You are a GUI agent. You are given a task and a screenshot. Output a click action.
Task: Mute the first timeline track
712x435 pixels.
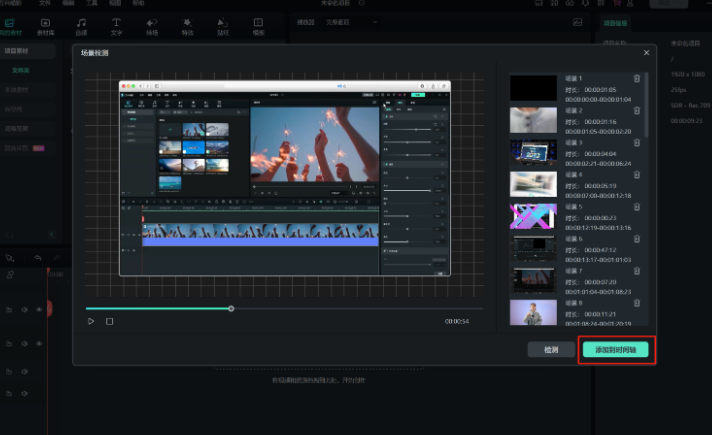pyautogui.click(x=24, y=310)
